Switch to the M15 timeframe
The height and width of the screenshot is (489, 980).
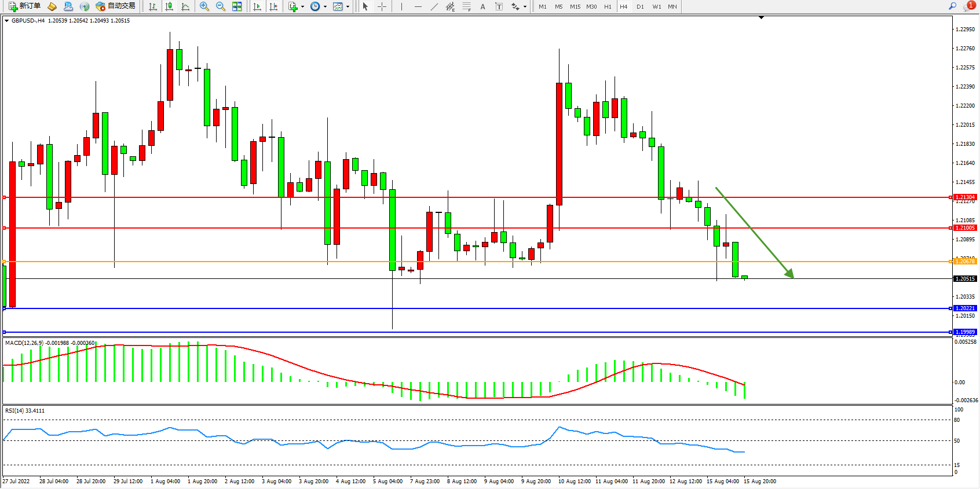tap(575, 6)
